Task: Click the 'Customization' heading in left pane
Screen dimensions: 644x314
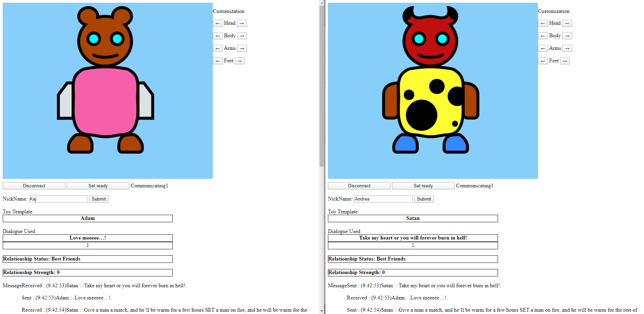Action: [228, 12]
